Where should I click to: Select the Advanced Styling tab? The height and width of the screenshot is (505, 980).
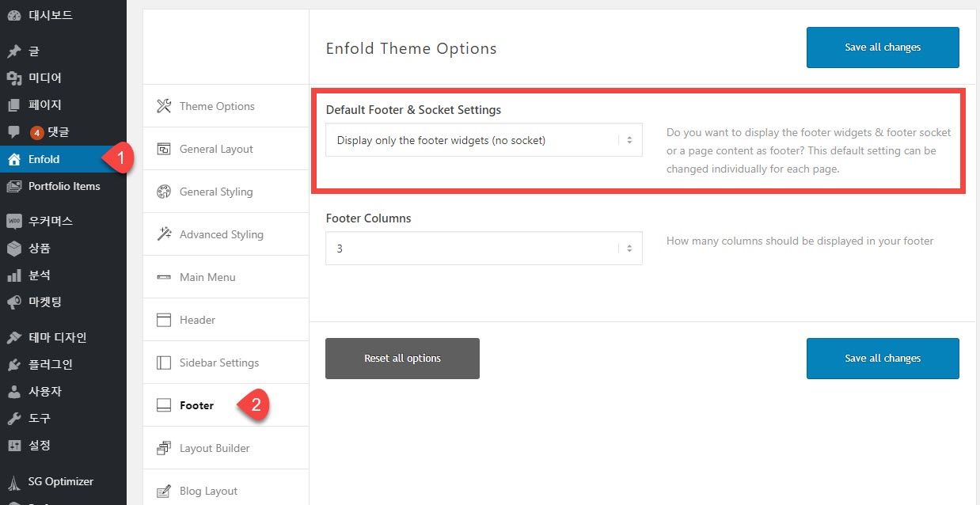coord(226,234)
